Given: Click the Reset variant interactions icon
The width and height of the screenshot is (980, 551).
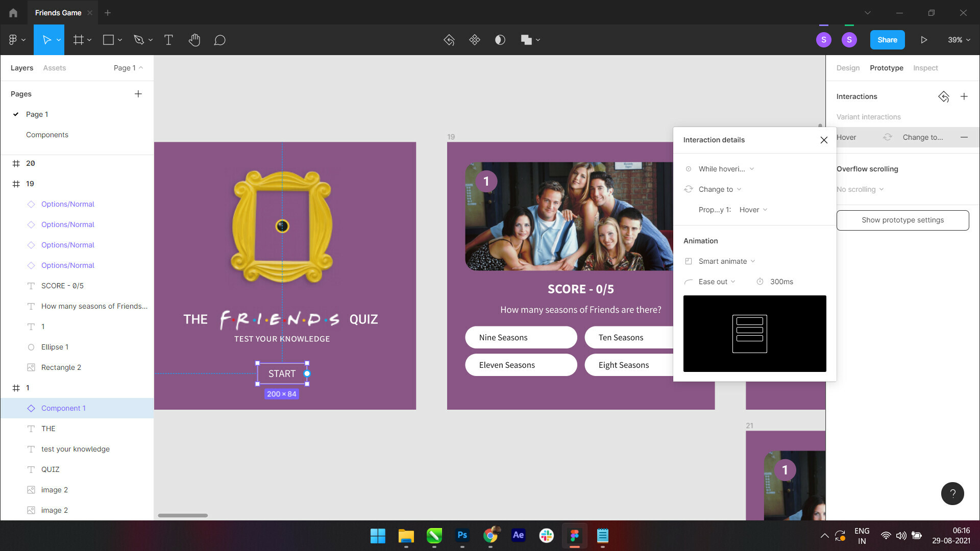Looking at the screenshot, I should 944,96.
